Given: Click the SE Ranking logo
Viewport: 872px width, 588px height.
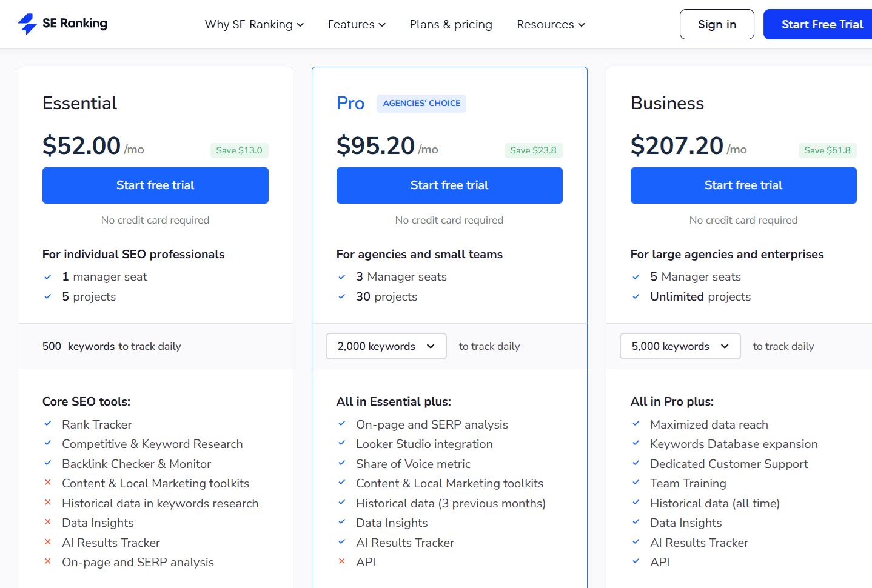Looking at the screenshot, I should pyautogui.click(x=62, y=24).
